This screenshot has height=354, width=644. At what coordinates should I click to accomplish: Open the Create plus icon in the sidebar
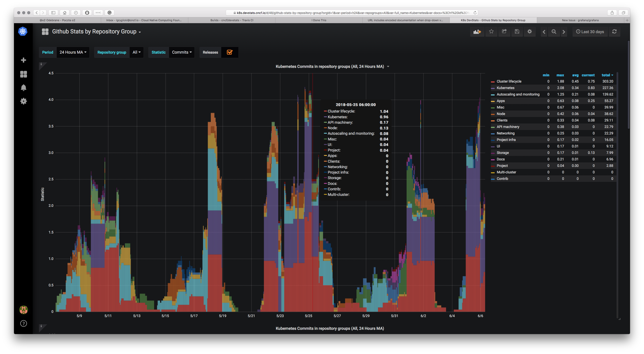click(23, 60)
